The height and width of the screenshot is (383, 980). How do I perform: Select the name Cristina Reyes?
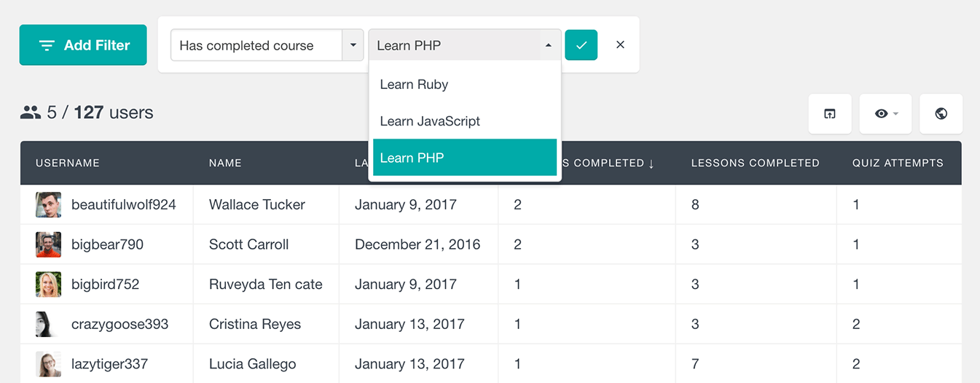[255, 324]
